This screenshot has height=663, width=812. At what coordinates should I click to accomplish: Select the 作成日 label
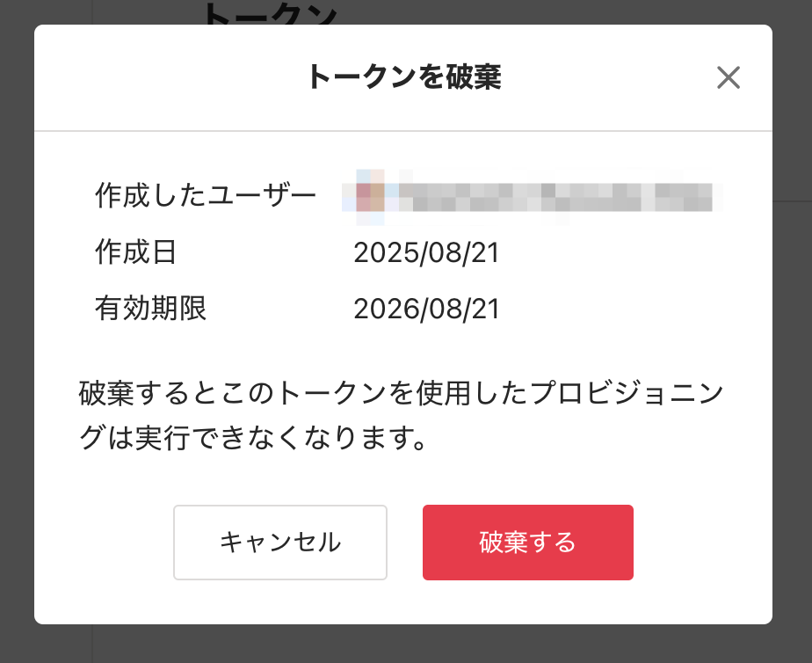136,253
